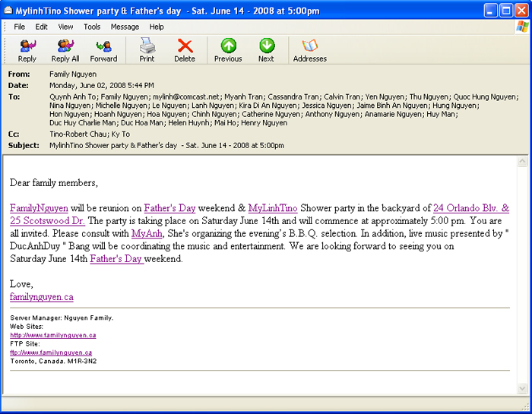Click the MyLinhTino link
Image resolution: width=532 pixels, height=414 pixels.
pyautogui.click(x=273, y=208)
